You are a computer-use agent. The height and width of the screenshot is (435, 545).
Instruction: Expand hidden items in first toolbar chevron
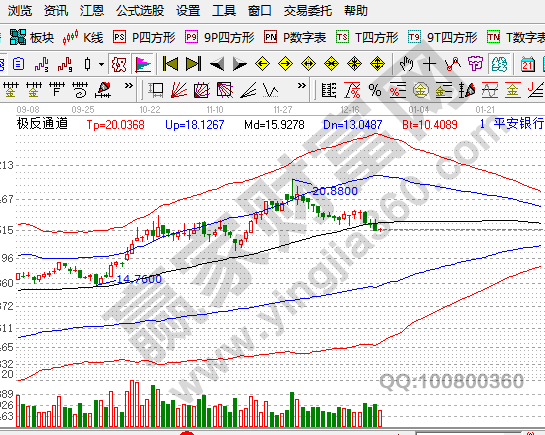tap(129, 85)
